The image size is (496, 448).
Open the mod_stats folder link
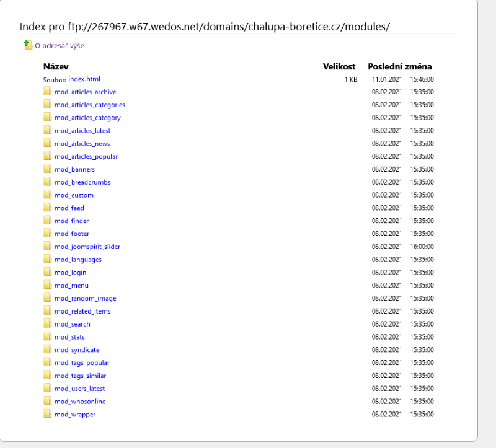tap(69, 337)
